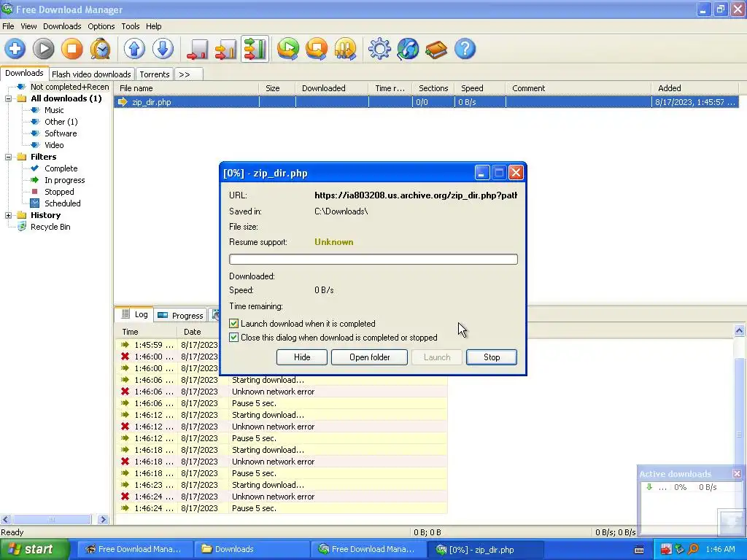Screen dimensions: 747x560
Task: Click the blue plus Add download icon
Action: tap(15, 49)
